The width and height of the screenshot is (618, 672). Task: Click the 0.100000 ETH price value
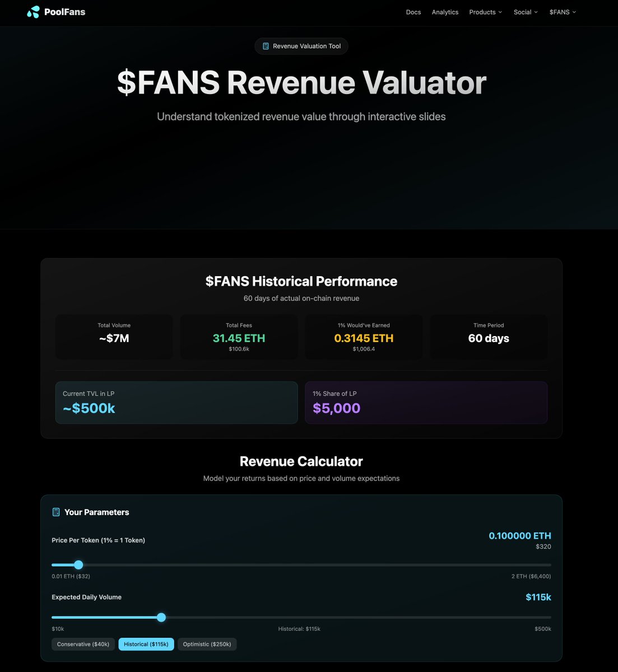pos(520,536)
